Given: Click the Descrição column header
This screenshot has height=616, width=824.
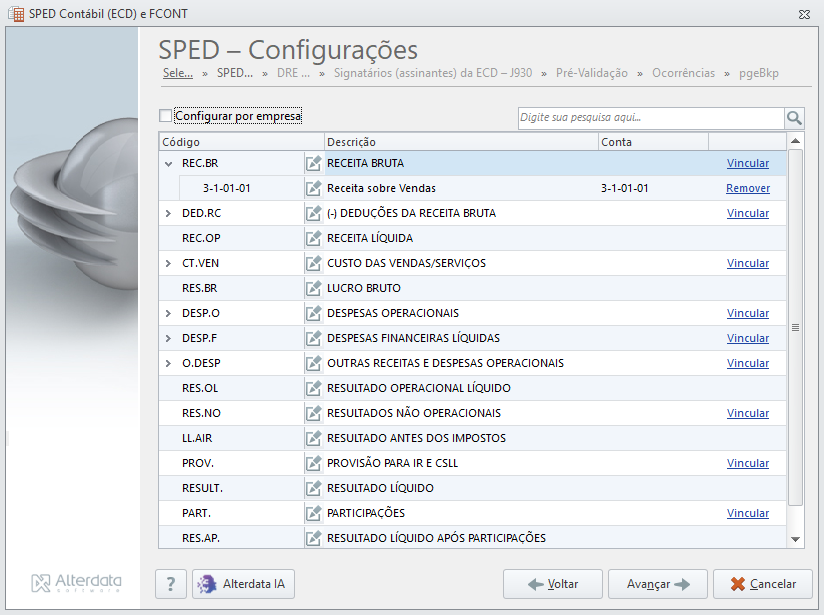Looking at the screenshot, I should point(461,142).
